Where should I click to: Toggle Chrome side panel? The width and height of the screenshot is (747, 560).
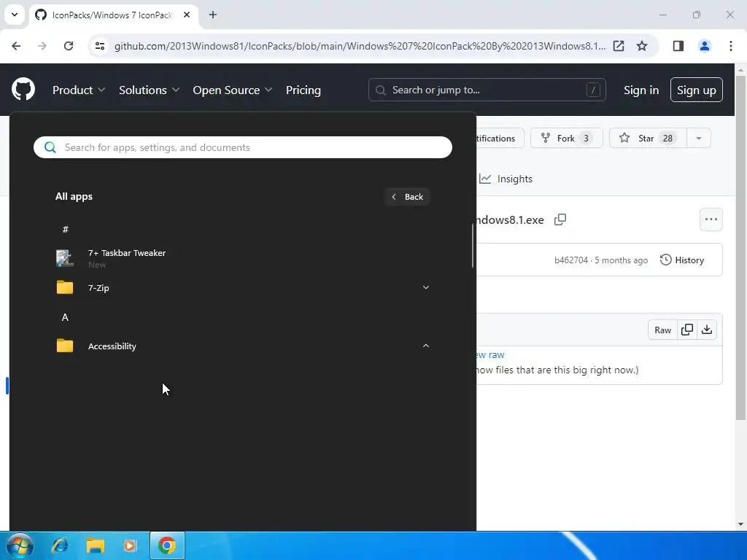click(x=678, y=46)
